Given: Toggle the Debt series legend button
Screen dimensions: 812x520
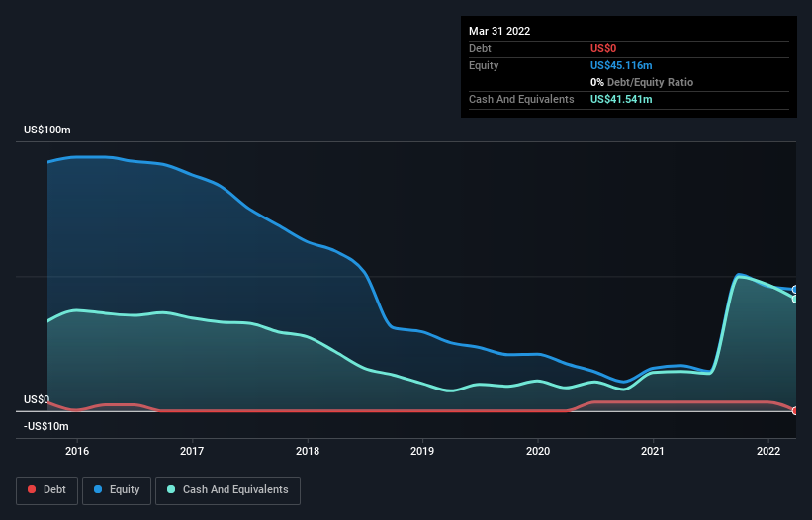Looking at the screenshot, I should coord(47,490).
